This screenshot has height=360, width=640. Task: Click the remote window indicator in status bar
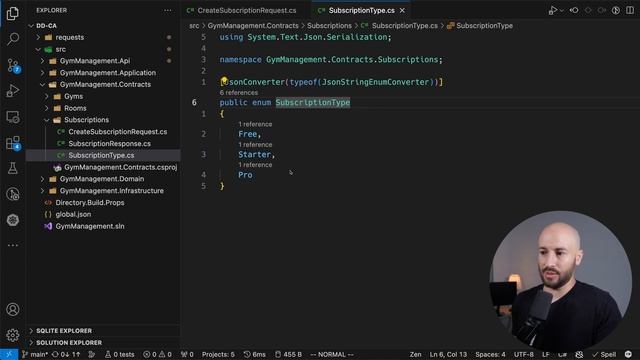9,354
